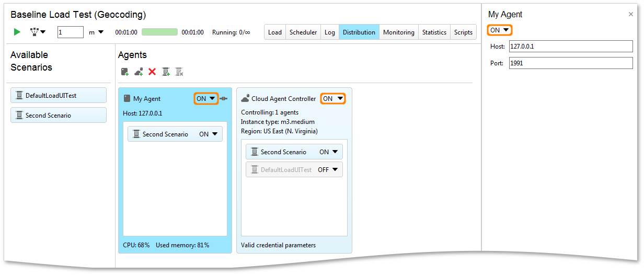644x275 pixels.
Task: Open the Statistics tab
Action: tap(434, 32)
